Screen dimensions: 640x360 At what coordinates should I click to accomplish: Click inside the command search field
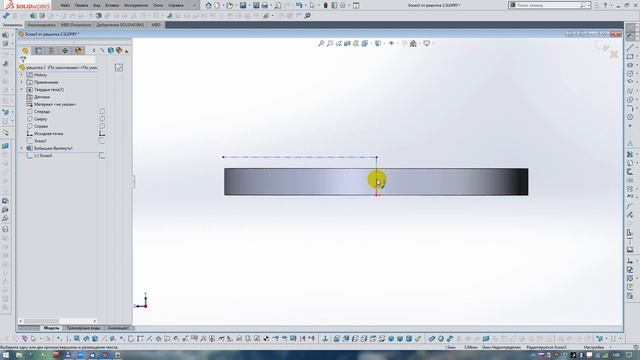coord(548,5)
